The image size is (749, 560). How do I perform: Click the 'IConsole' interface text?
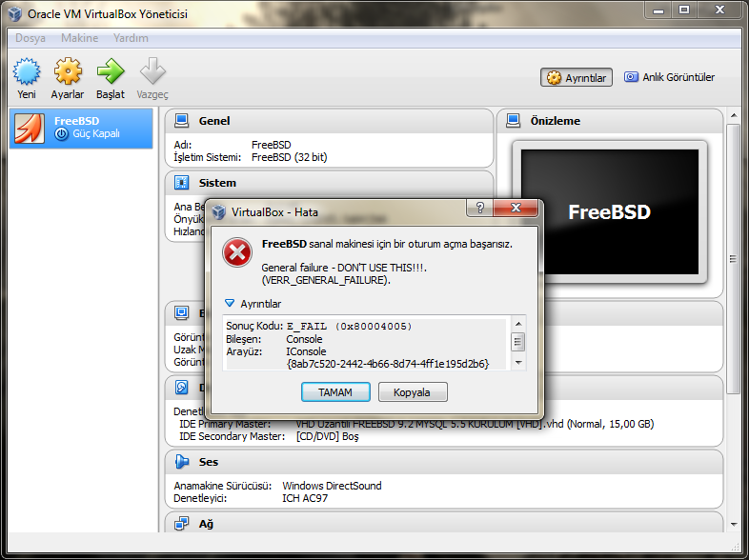tap(306, 351)
